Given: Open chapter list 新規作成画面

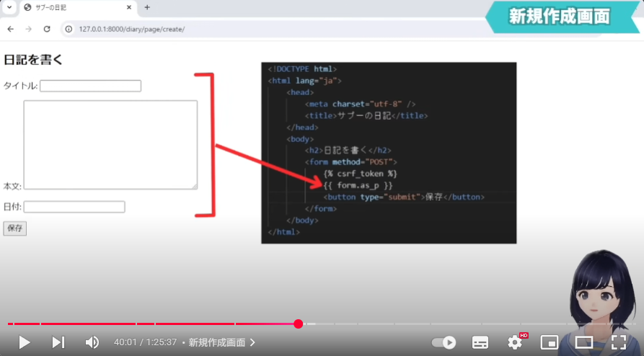Looking at the screenshot, I should (x=221, y=342).
